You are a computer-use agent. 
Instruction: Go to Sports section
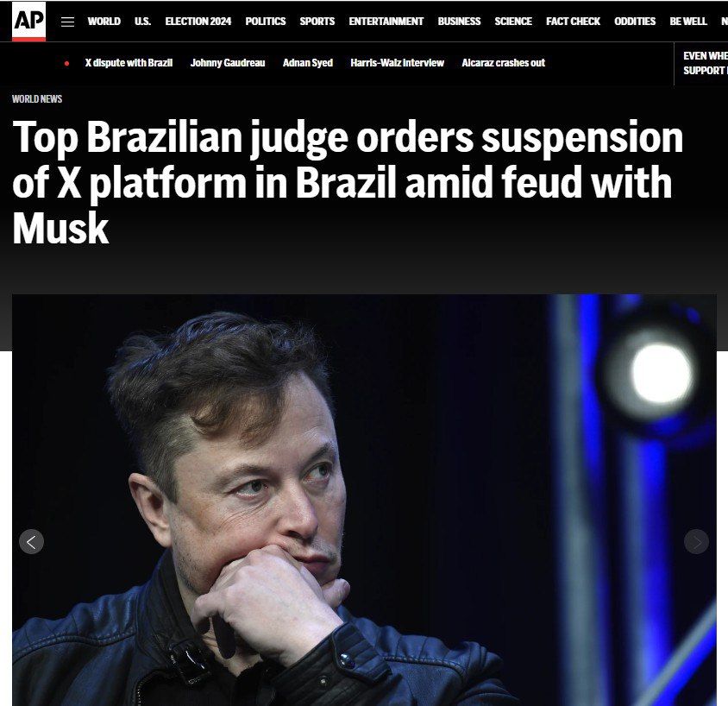click(317, 22)
